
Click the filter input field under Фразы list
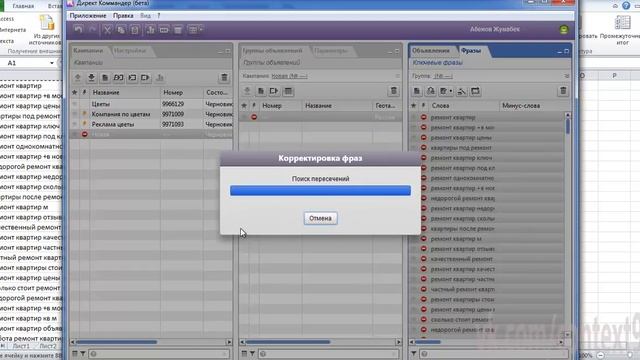tap(495, 353)
